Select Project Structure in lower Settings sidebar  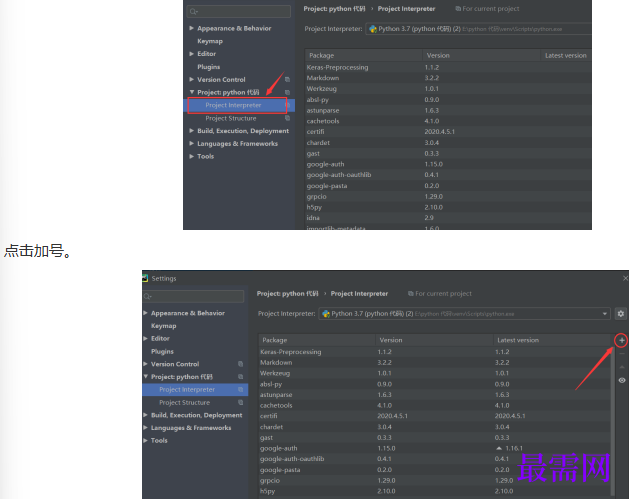coord(185,402)
